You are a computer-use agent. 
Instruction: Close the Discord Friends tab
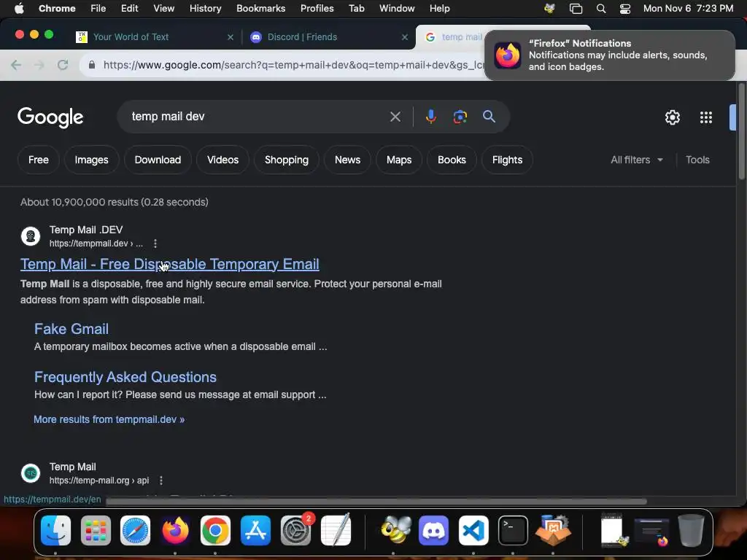405,37
